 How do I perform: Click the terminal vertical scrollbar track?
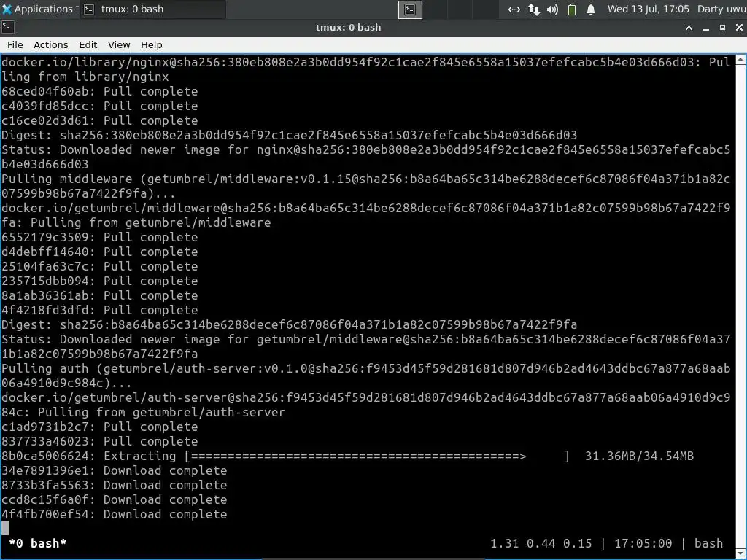[741, 305]
